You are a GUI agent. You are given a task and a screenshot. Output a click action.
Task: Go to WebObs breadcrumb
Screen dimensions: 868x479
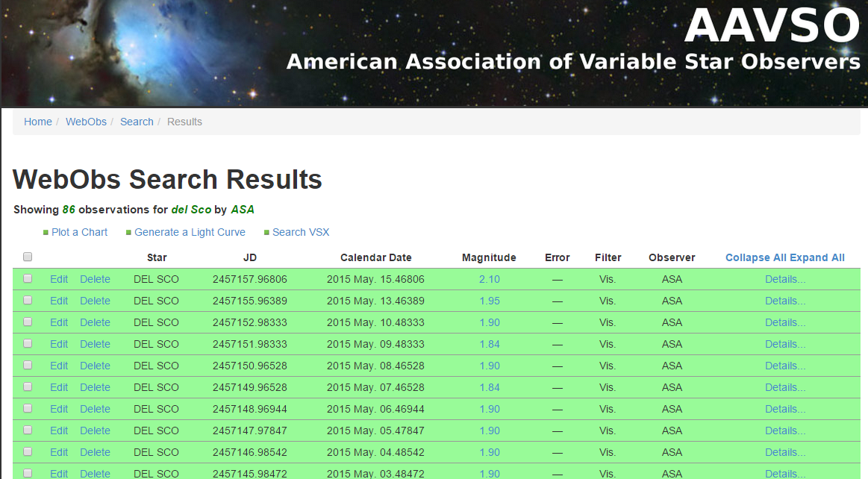click(x=86, y=122)
